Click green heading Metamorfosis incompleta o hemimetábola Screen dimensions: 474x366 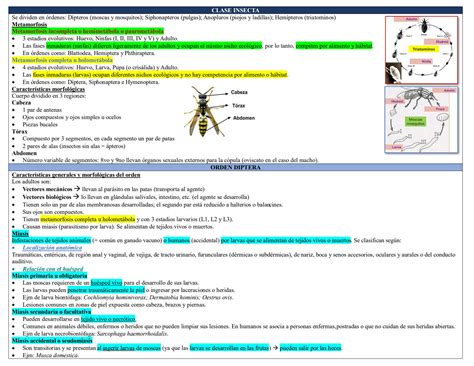tap(88, 31)
